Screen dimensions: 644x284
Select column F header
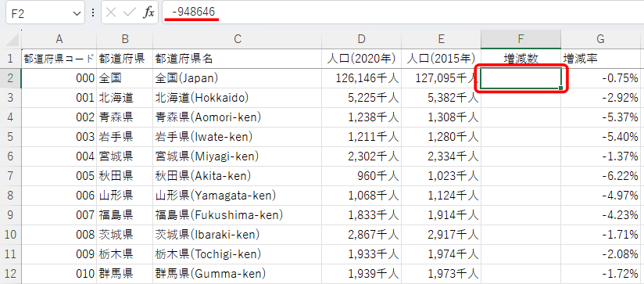tap(521, 39)
